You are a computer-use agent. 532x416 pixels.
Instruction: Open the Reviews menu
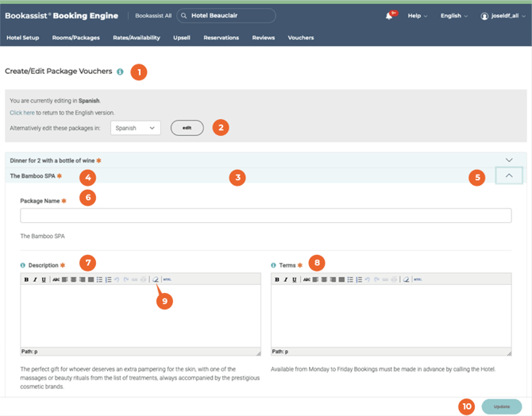point(264,37)
